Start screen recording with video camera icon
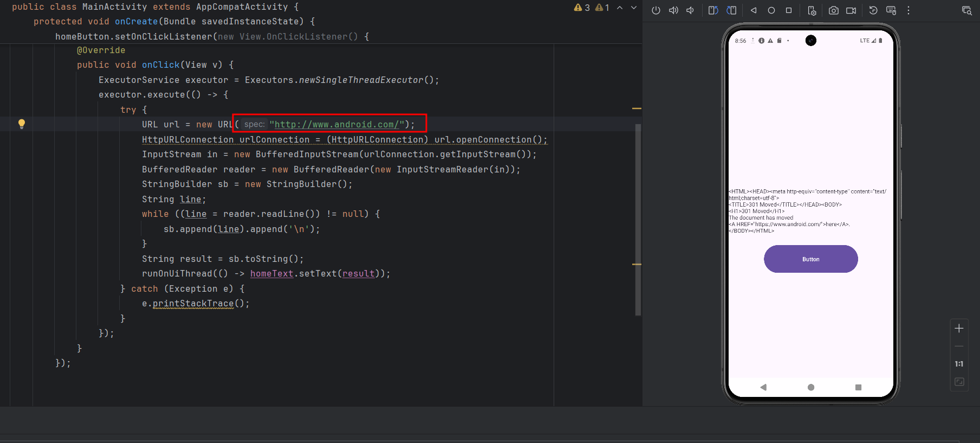The height and width of the screenshot is (443, 980). [851, 10]
